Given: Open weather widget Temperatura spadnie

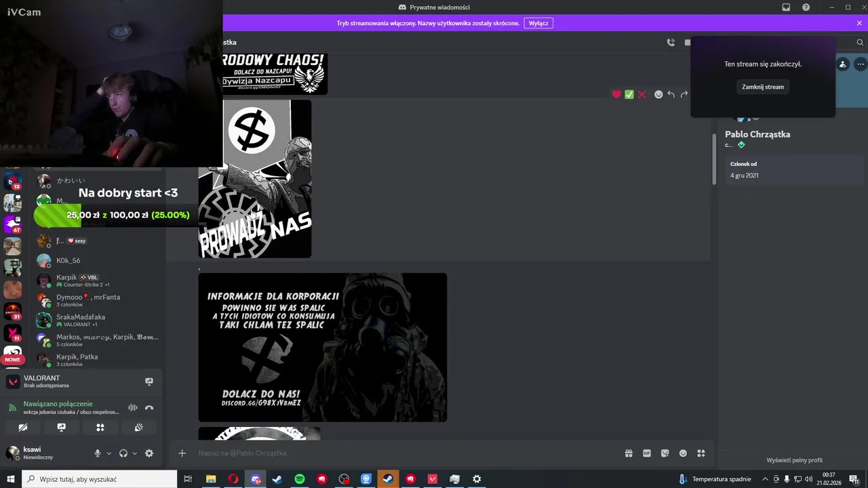Looking at the screenshot, I should [715, 479].
